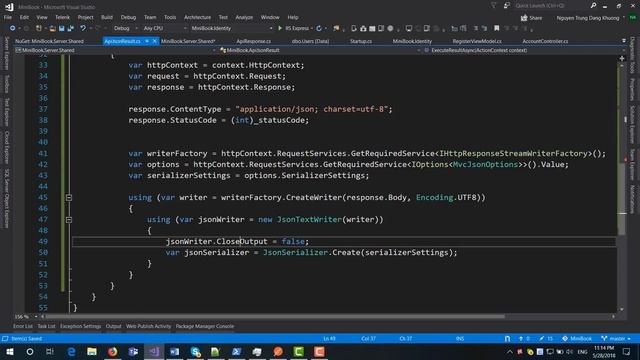Click the Quick Launch search magnifier icon
640x360 pixels.
(x=593, y=6)
